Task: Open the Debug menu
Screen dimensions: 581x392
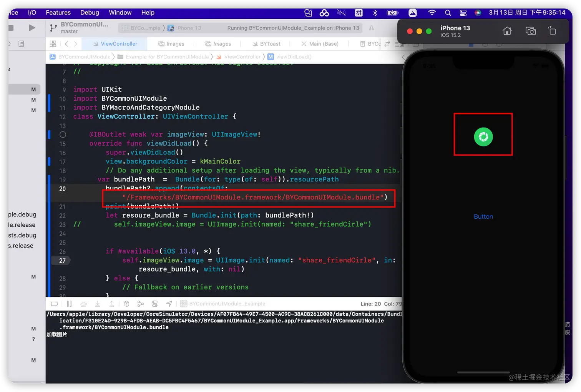Action: (90, 13)
